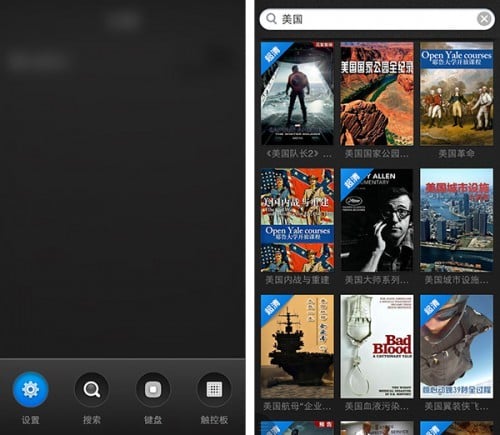This screenshot has width=500, height=435.
Task: Select the 键盘 keyboard icon
Action: tap(153, 389)
